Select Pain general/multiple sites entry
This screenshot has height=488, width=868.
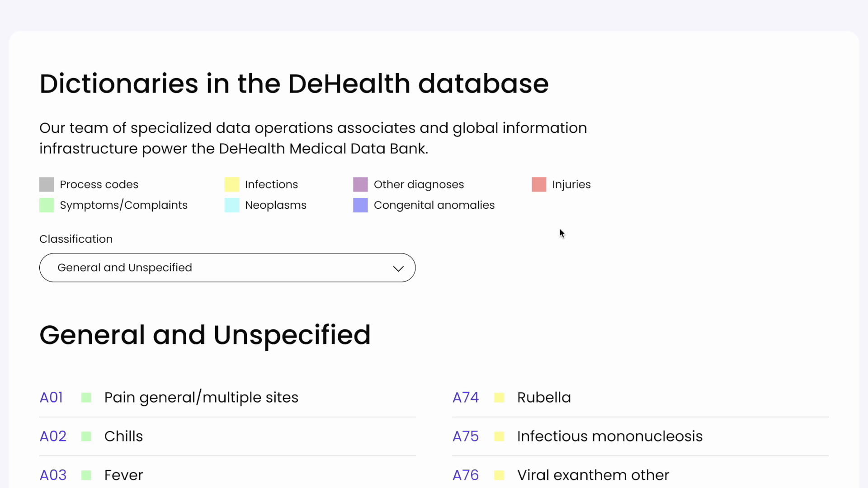(201, 398)
